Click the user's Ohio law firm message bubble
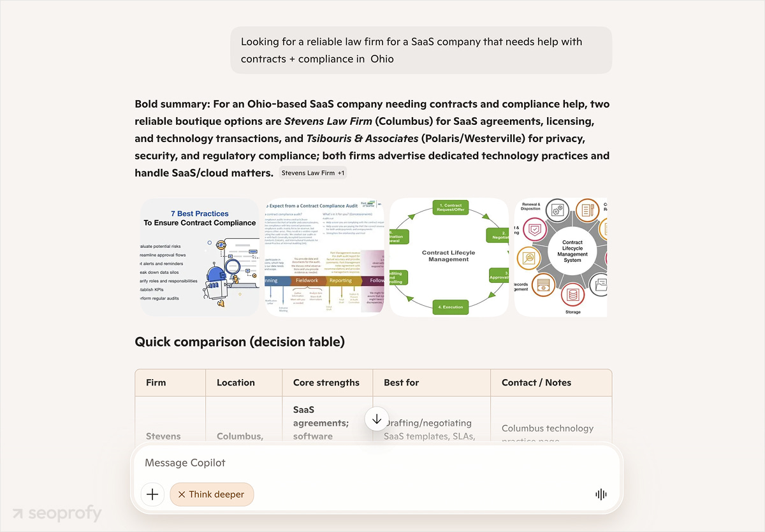765x532 pixels. (x=421, y=50)
